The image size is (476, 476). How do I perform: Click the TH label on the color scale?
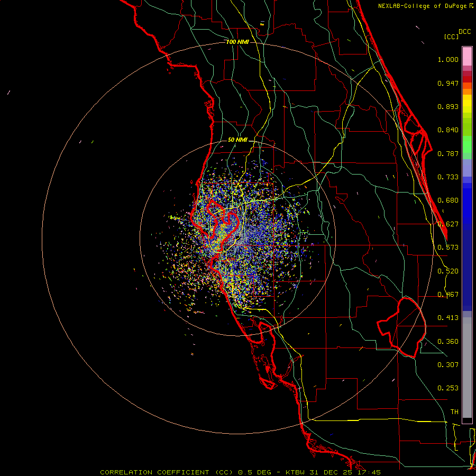click(x=454, y=412)
